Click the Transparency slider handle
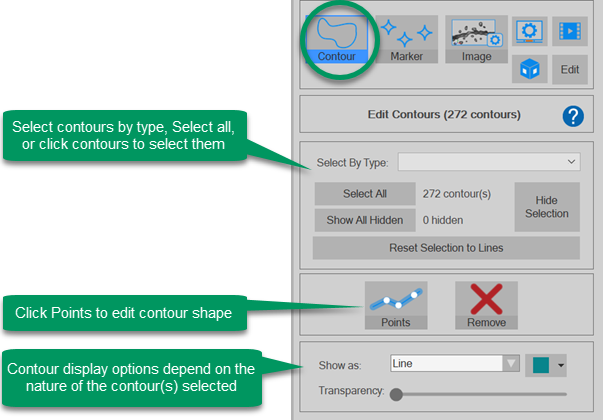Image resolution: width=603 pixels, height=420 pixels. coord(397,394)
